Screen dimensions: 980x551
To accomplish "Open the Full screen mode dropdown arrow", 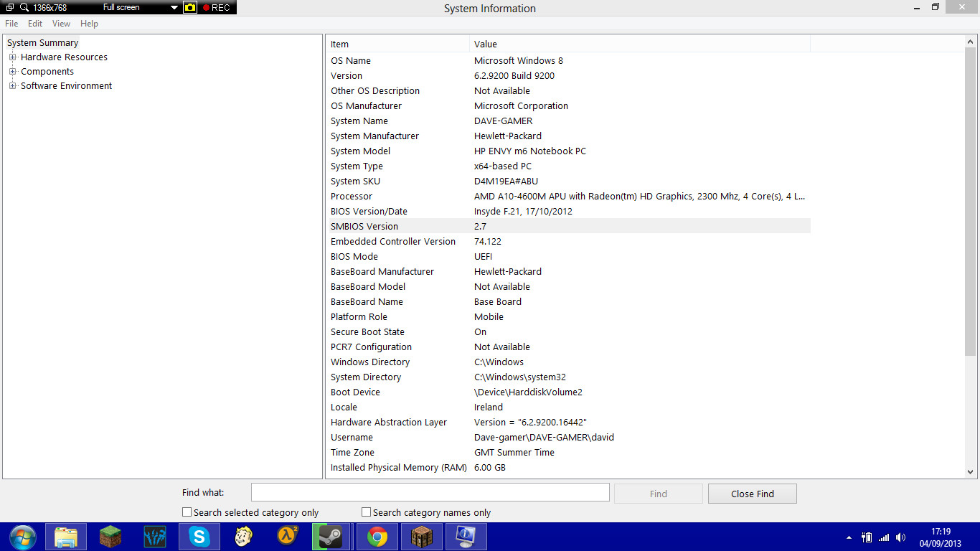I will tap(174, 8).
